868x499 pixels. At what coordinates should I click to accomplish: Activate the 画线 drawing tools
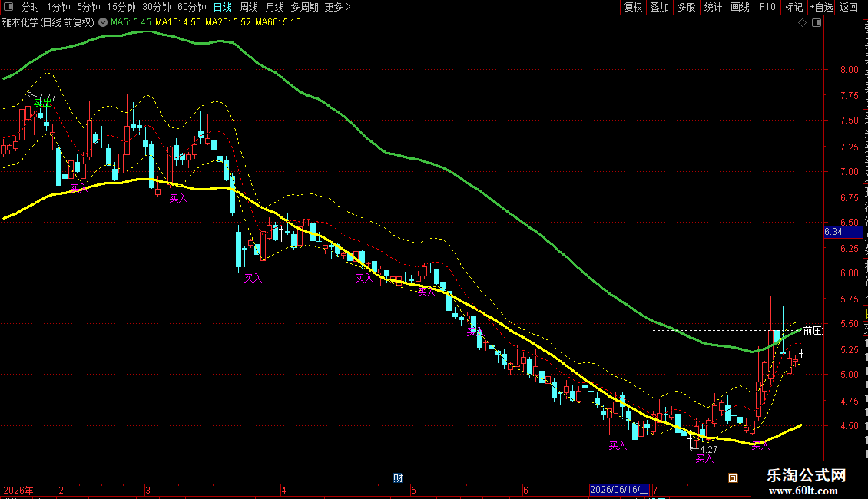[x=740, y=7]
